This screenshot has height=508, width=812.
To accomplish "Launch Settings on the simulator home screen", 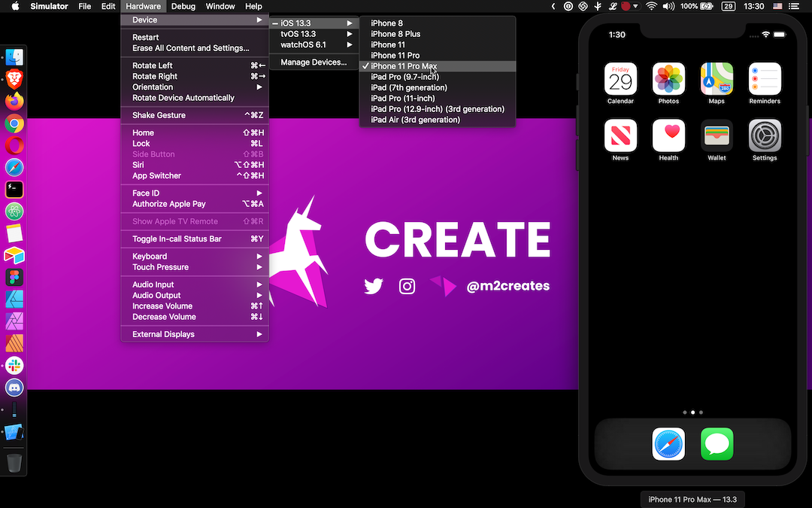I will (x=765, y=135).
